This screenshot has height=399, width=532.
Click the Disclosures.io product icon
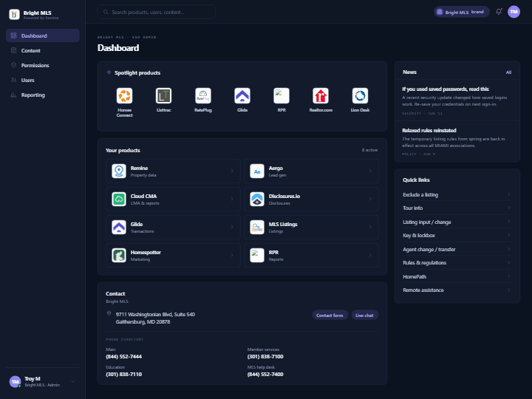(257, 199)
